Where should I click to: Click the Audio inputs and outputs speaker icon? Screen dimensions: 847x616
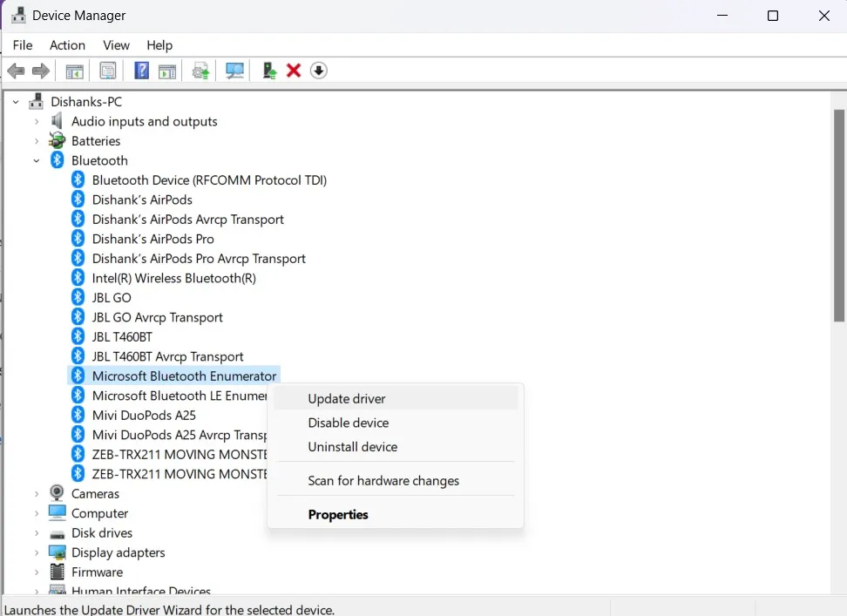tap(57, 121)
